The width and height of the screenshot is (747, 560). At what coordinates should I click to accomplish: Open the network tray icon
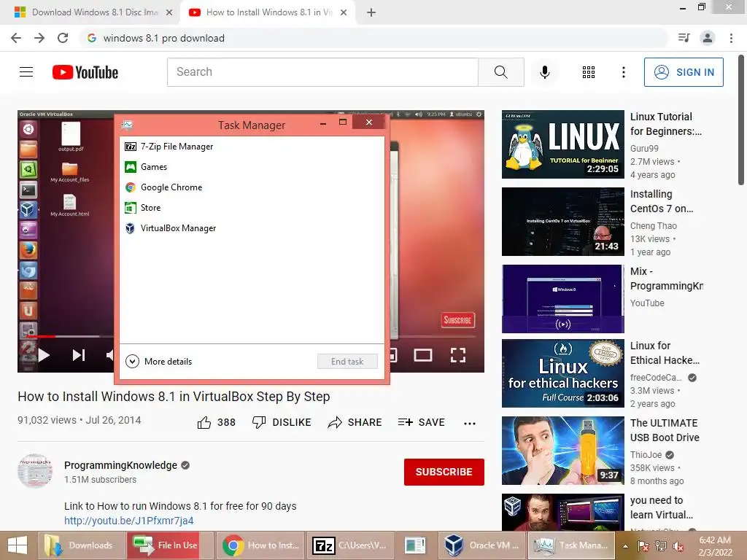tap(660, 546)
